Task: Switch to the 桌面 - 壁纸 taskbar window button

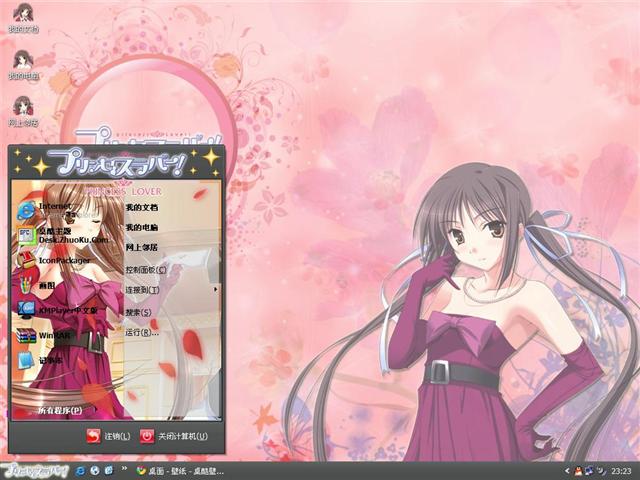Action: 180,471
